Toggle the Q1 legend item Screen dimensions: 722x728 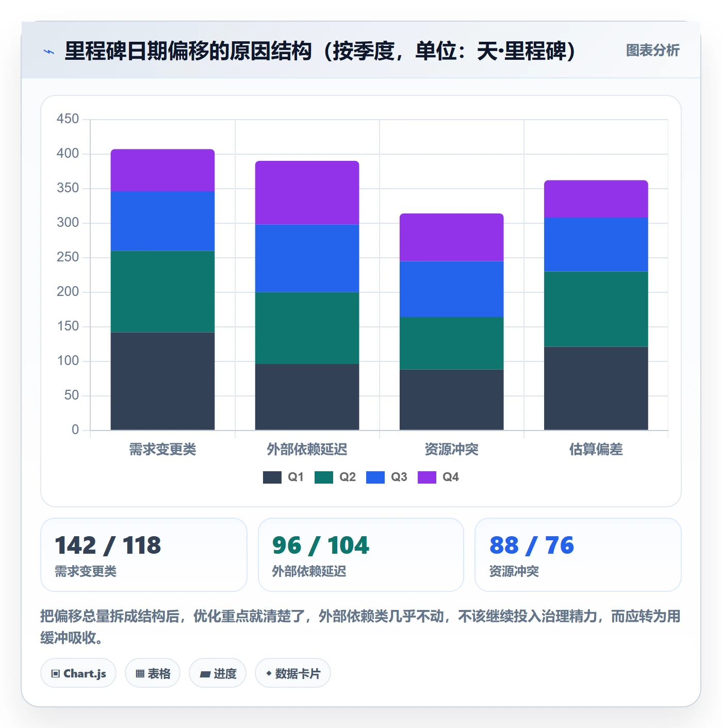coord(283,477)
